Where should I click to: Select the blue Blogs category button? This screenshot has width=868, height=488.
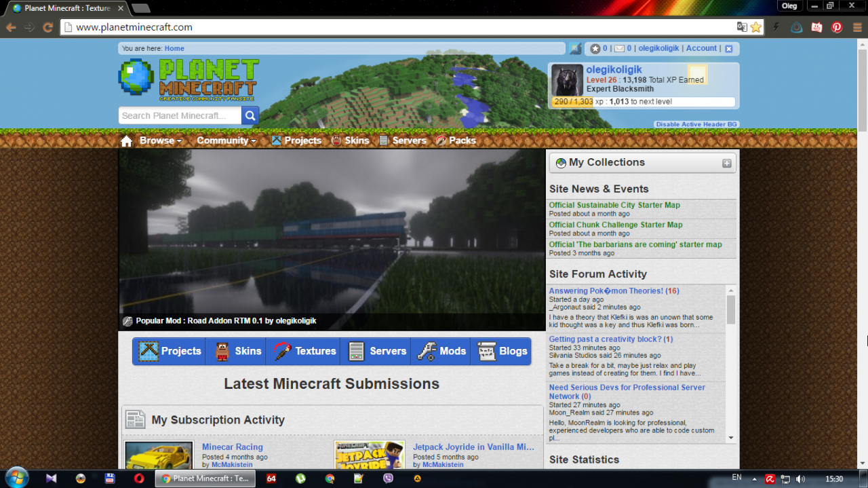(500, 351)
